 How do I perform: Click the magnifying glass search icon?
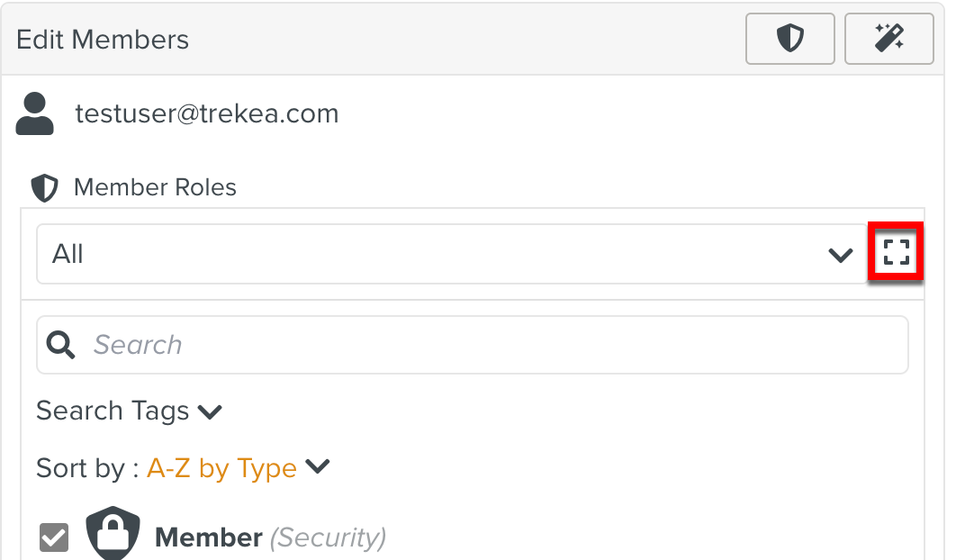pos(60,344)
